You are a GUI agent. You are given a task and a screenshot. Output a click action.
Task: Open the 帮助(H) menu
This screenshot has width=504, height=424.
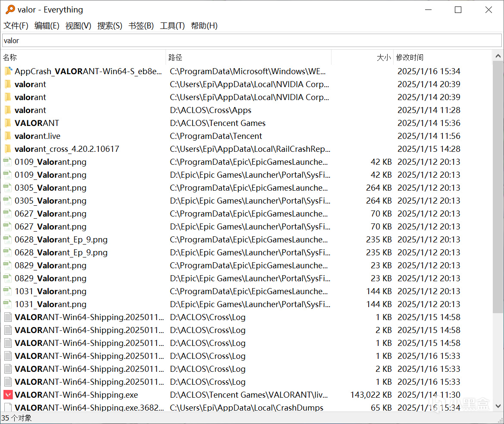click(204, 26)
